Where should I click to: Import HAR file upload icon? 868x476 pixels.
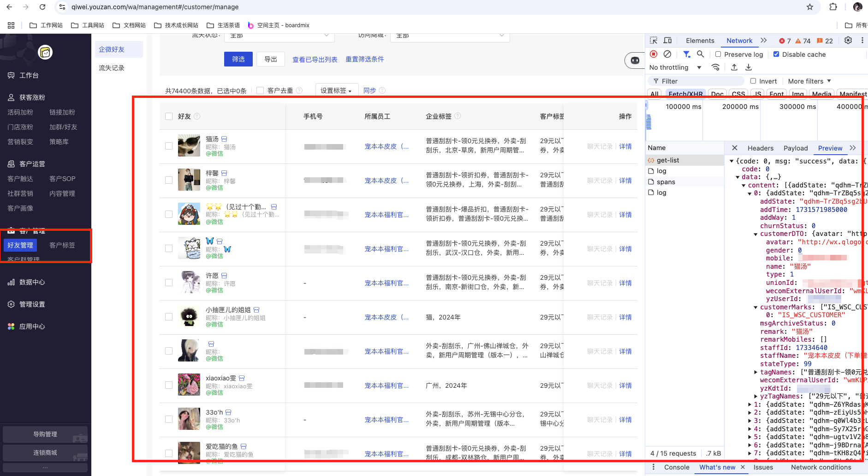(x=734, y=67)
